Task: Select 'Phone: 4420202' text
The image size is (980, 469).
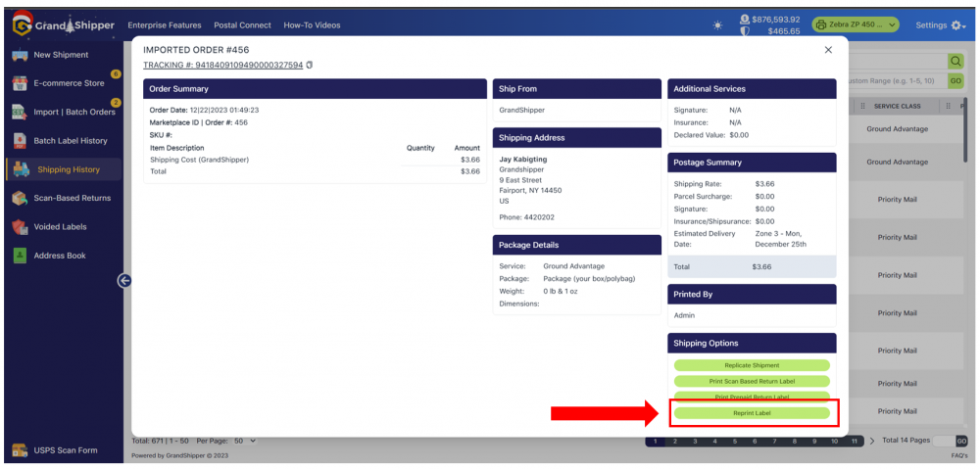Action: click(x=527, y=217)
